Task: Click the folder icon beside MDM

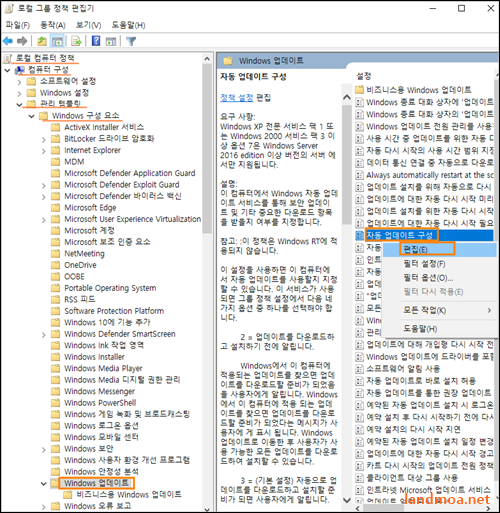Action: (x=55, y=162)
